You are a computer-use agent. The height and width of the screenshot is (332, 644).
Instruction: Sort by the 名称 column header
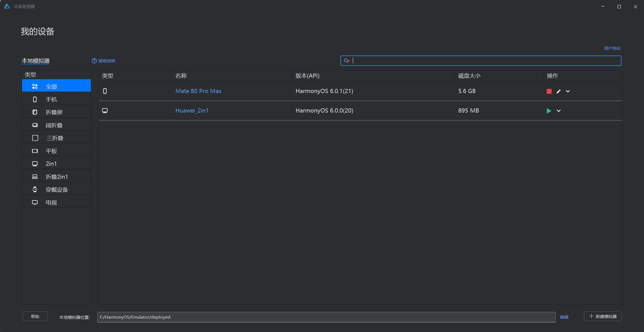pos(181,76)
